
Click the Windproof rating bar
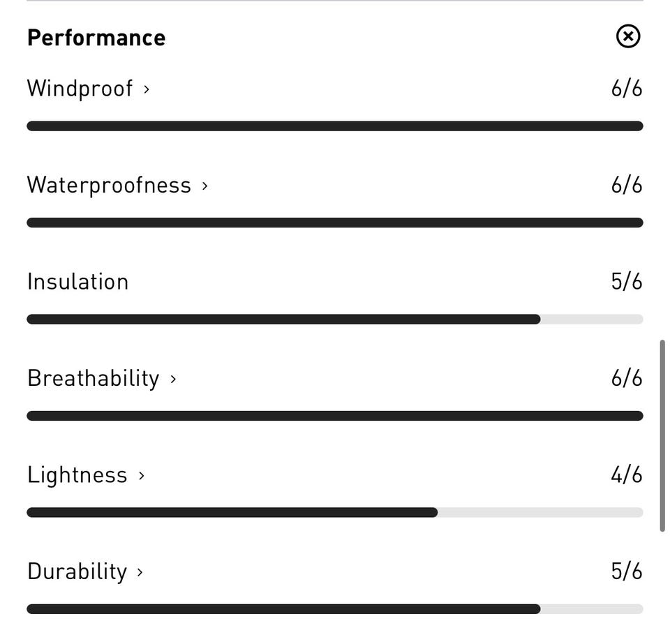pos(335,126)
